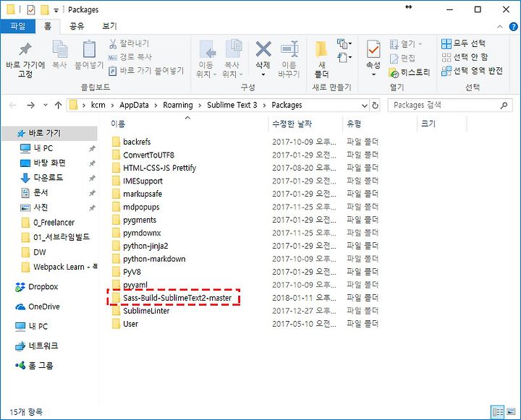Click Edit (편집) in ribbon
This screenshot has width=521, height=420.
402,58
